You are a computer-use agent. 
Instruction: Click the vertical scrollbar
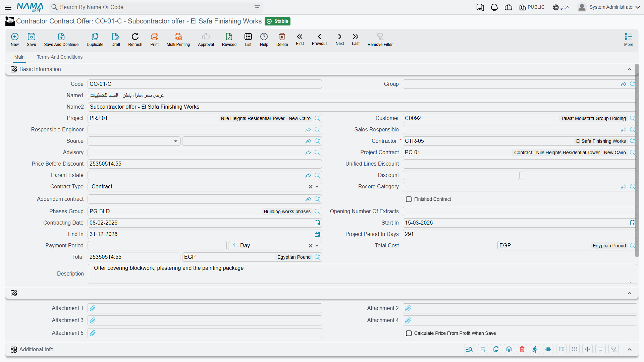[x=637, y=161]
